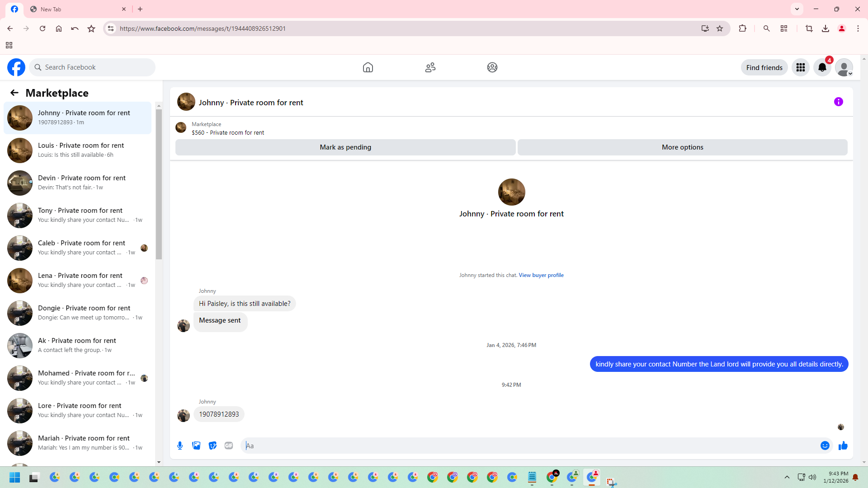Open conversation info purple icon
The image size is (868, 488).
click(x=838, y=102)
